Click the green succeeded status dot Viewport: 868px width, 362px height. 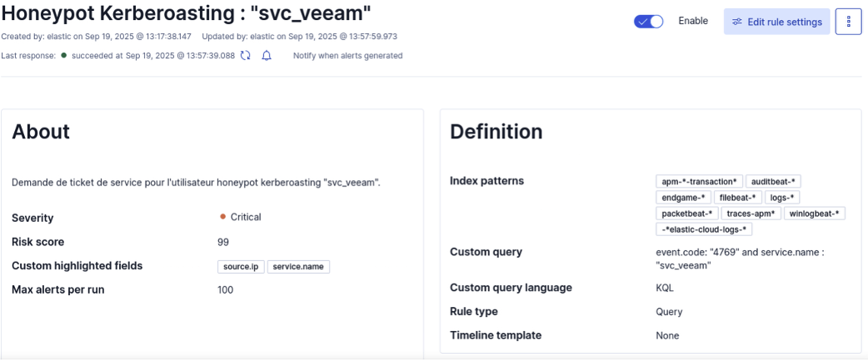63,56
